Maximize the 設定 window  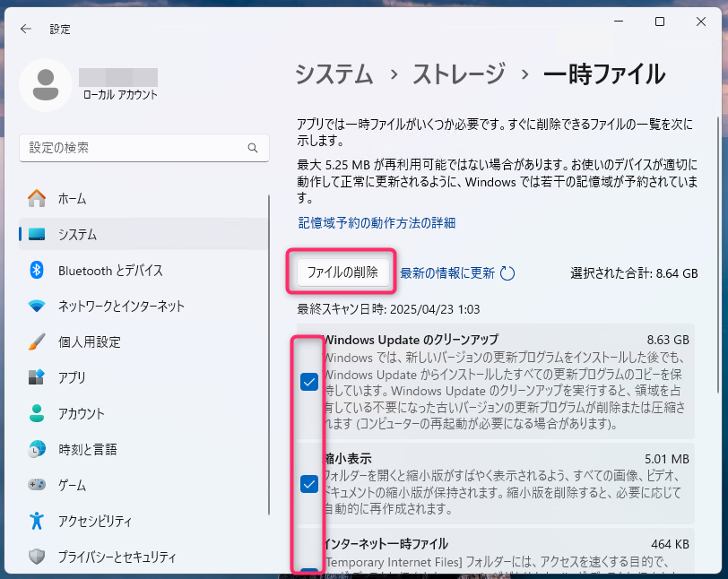[x=660, y=22]
